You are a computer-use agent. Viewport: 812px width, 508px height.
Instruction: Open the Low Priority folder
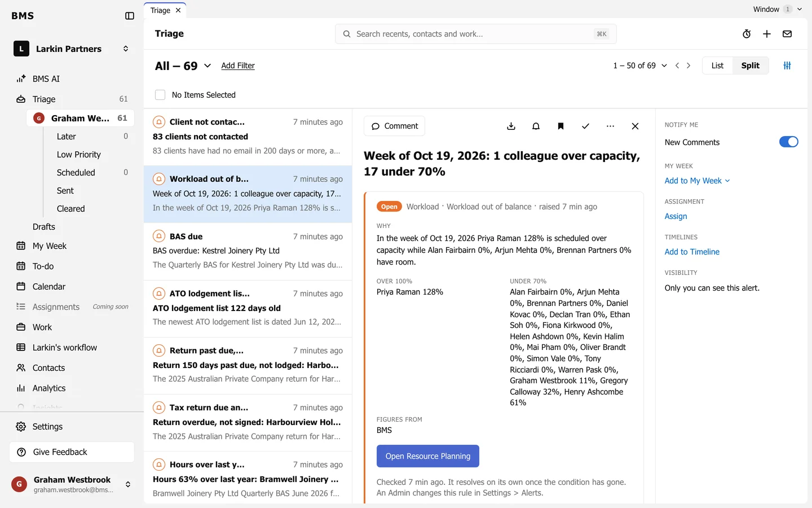79,155
